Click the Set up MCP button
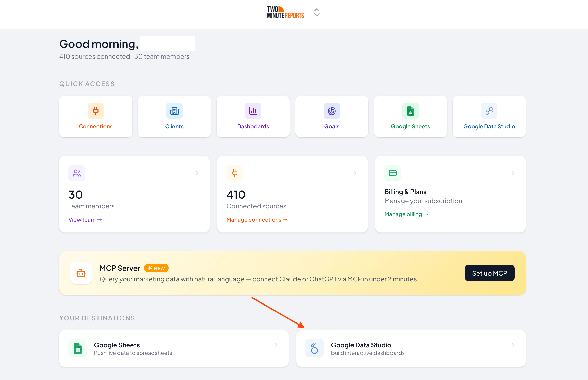This screenshot has height=380, width=588. 489,273
